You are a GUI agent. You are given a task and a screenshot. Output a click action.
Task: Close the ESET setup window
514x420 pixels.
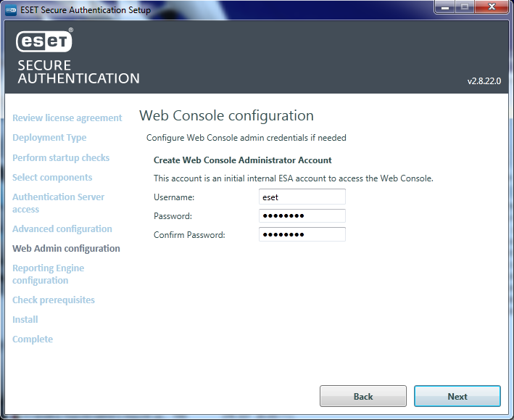coord(492,7)
